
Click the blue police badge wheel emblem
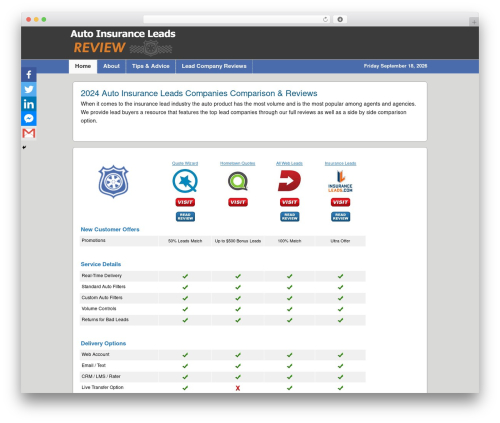[113, 181]
